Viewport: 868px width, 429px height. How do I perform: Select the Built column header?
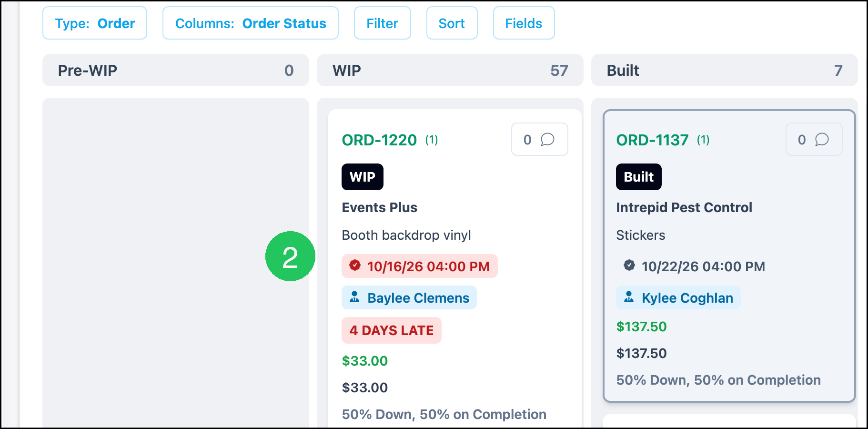[725, 70]
